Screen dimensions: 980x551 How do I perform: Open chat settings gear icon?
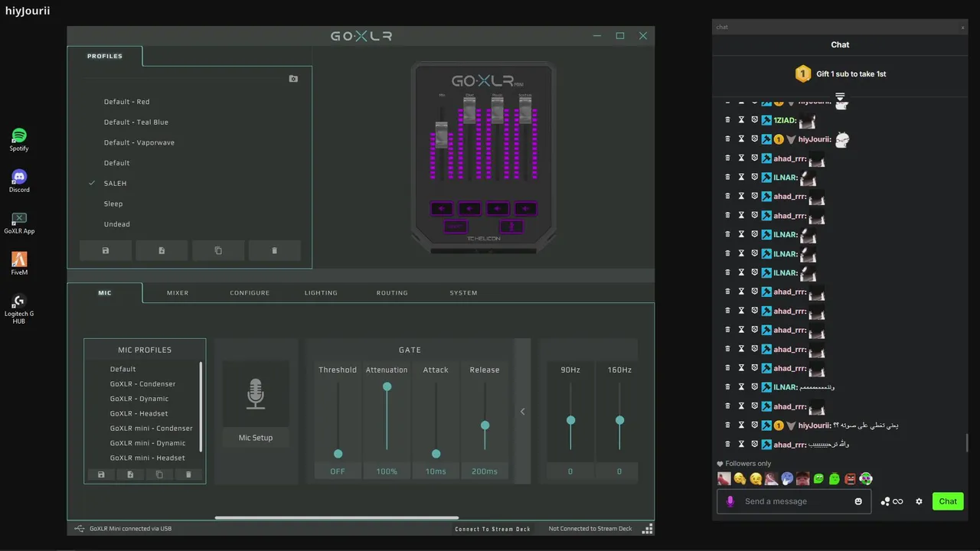tap(919, 501)
